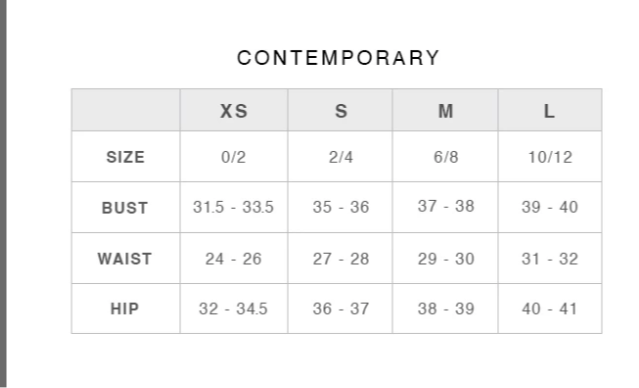Click the 37 - 38 bust cell
Screen dimensions: 639x388
445,206
